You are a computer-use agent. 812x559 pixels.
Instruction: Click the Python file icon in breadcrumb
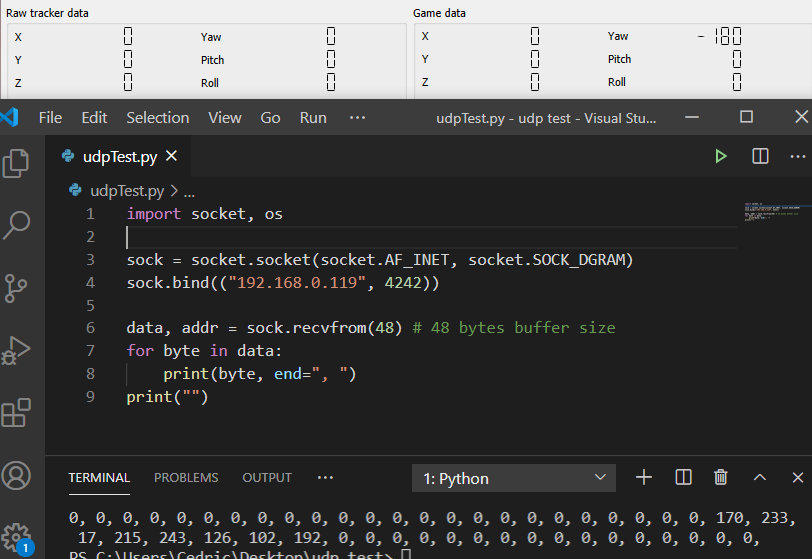point(75,190)
